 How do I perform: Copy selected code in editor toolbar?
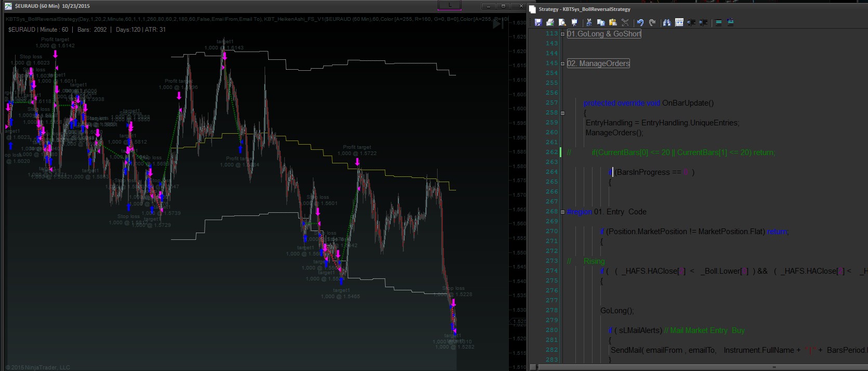click(x=601, y=22)
